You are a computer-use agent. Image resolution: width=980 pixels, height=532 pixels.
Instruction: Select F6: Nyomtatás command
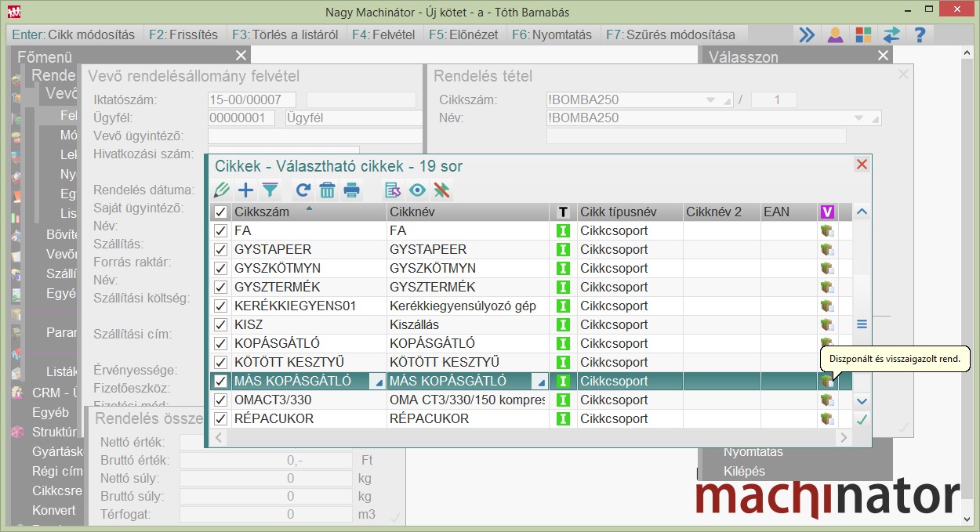[553, 34]
